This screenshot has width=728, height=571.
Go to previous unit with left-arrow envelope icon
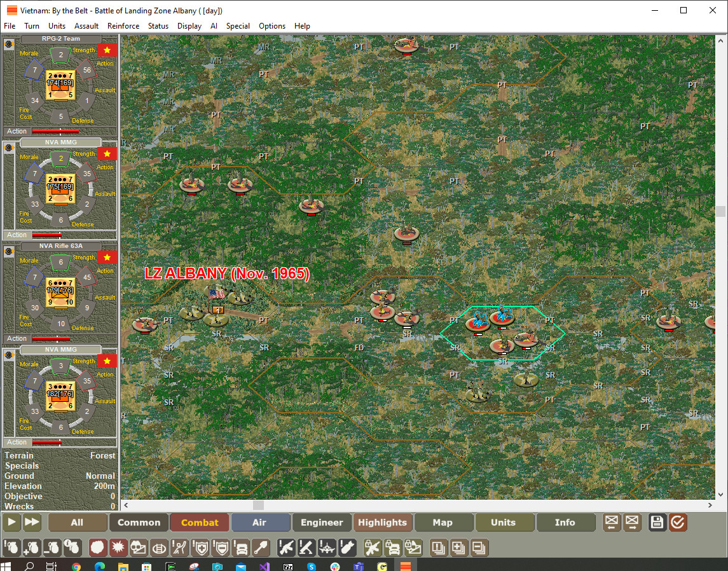click(x=612, y=522)
